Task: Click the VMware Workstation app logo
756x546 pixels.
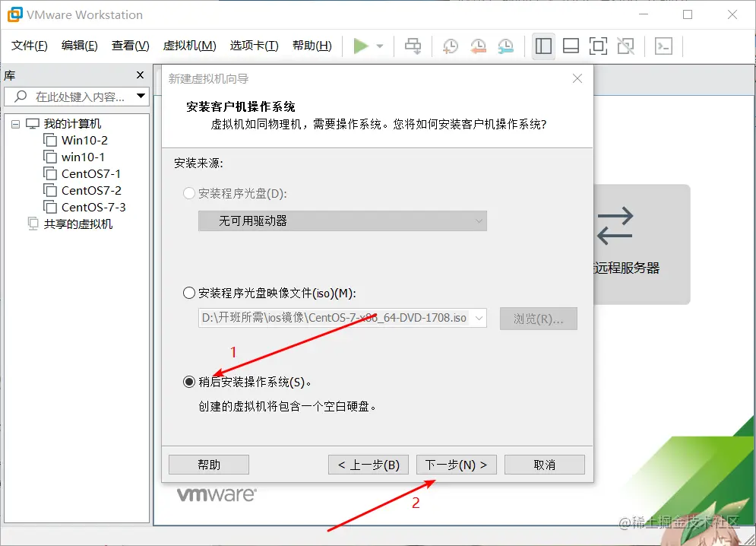Action: tap(14, 14)
